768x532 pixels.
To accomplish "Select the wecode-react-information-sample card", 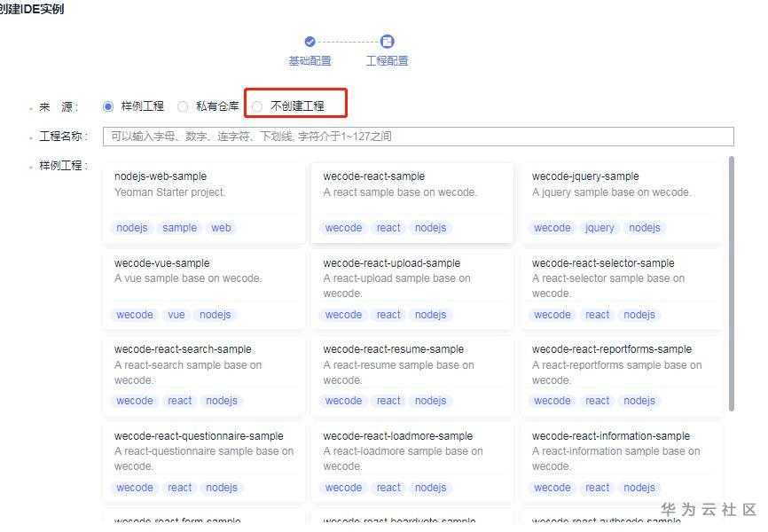I will point(622,463).
